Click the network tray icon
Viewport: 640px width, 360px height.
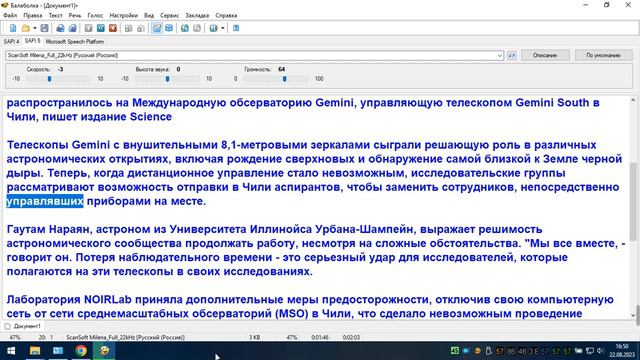point(590,351)
